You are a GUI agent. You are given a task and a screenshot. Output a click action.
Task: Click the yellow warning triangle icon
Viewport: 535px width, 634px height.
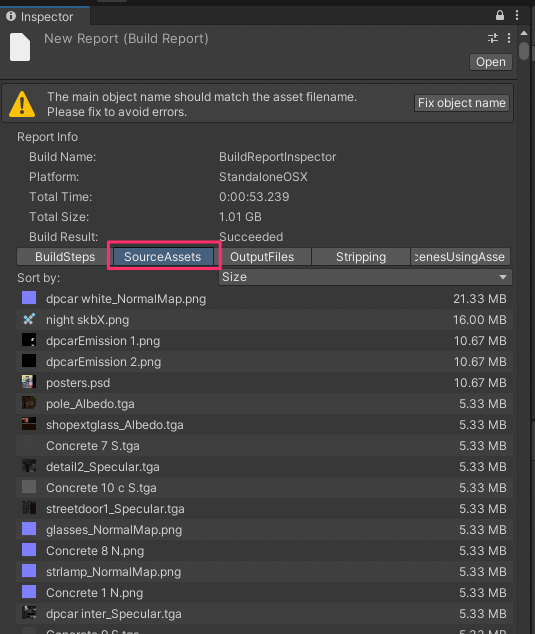(x=22, y=104)
